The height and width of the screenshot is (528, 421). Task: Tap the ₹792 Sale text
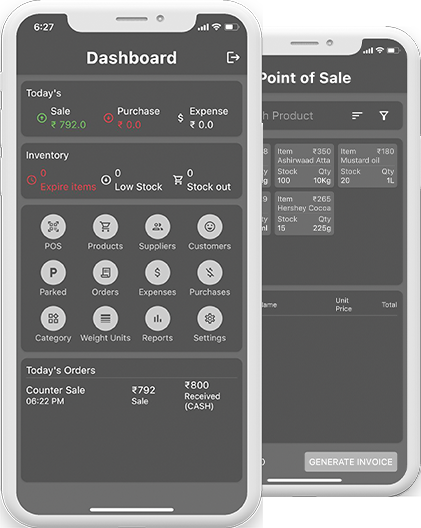pos(143,395)
